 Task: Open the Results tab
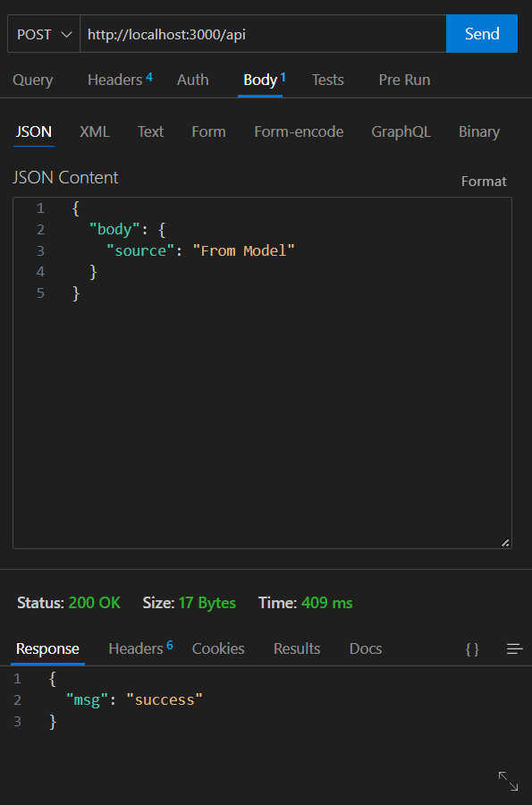pyautogui.click(x=297, y=648)
